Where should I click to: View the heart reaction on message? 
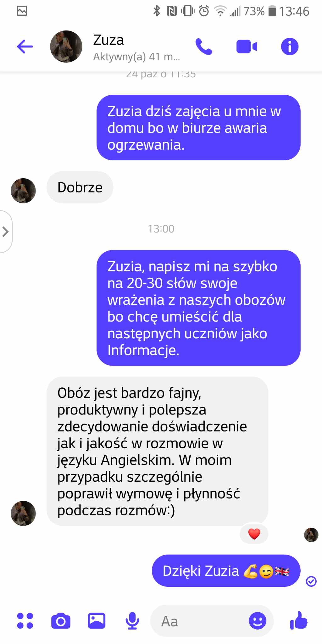click(254, 534)
